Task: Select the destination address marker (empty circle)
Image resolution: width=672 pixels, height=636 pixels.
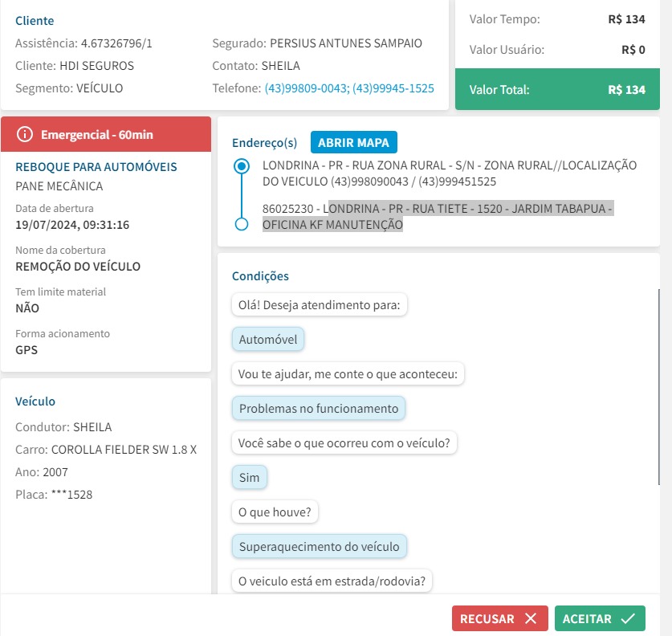Action: pos(242,224)
